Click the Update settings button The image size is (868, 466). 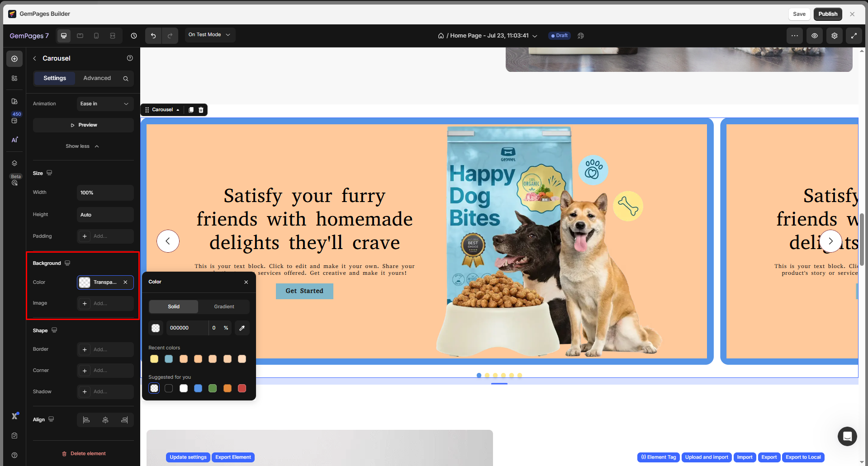click(188, 457)
